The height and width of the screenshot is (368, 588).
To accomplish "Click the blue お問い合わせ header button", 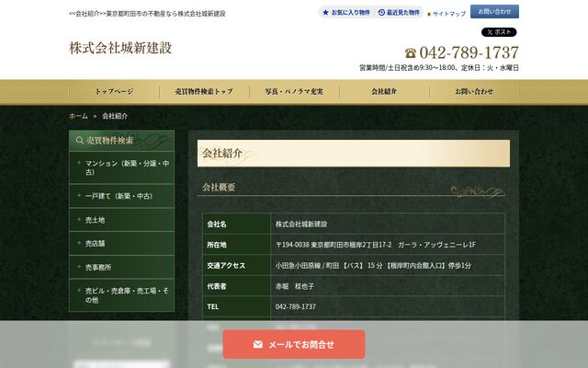I will click(x=494, y=12).
